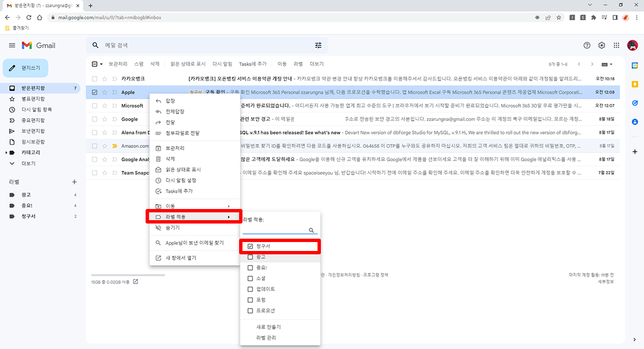Screen dimensions: 644x349
Task: Choose 읽은 상태로 표시 in context menu
Action: pos(195,169)
